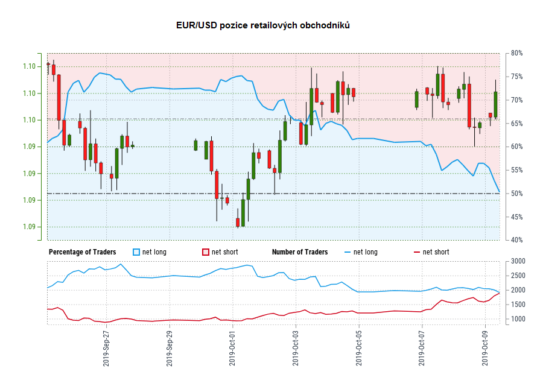The width and height of the screenshot is (543, 392).
Task: Click the 2500 traders axis label
Action: tap(518, 276)
